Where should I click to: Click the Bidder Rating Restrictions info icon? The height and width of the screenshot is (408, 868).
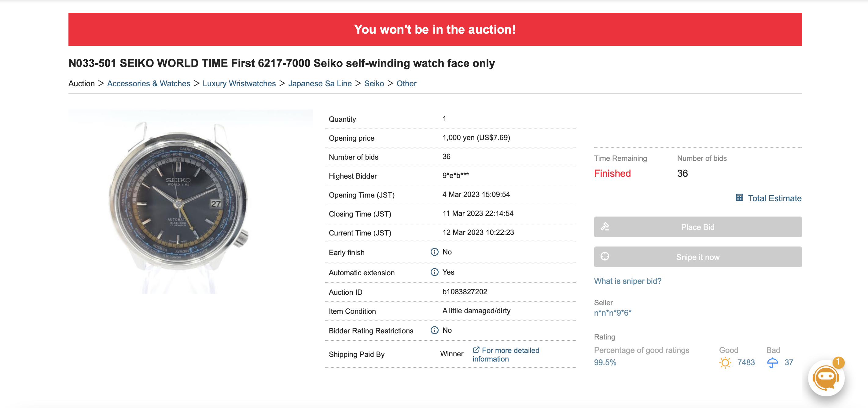coord(434,330)
